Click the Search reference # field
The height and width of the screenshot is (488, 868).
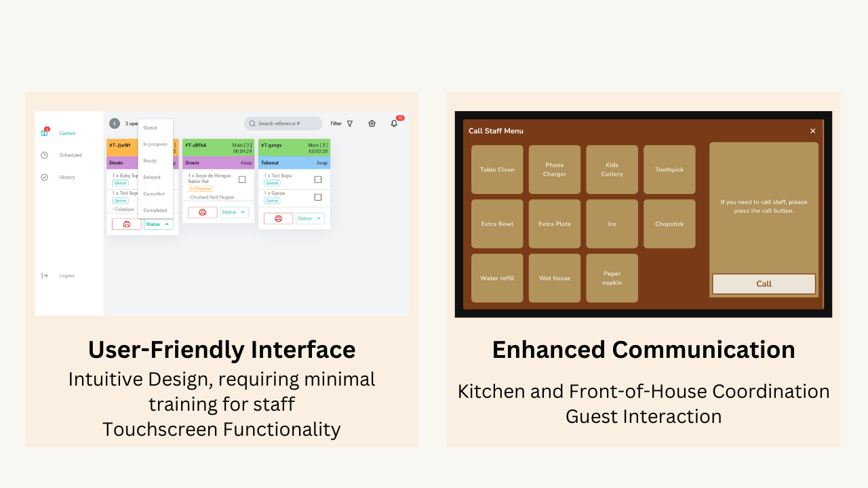point(283,123)
